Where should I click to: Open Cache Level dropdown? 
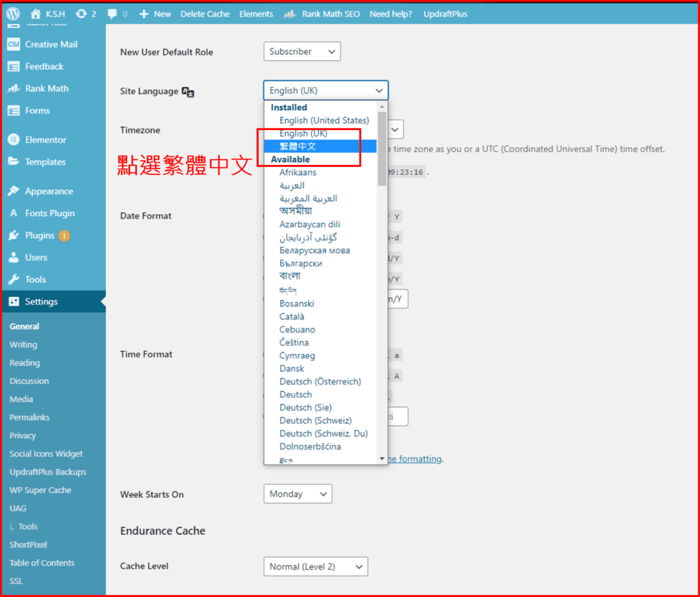315,566
